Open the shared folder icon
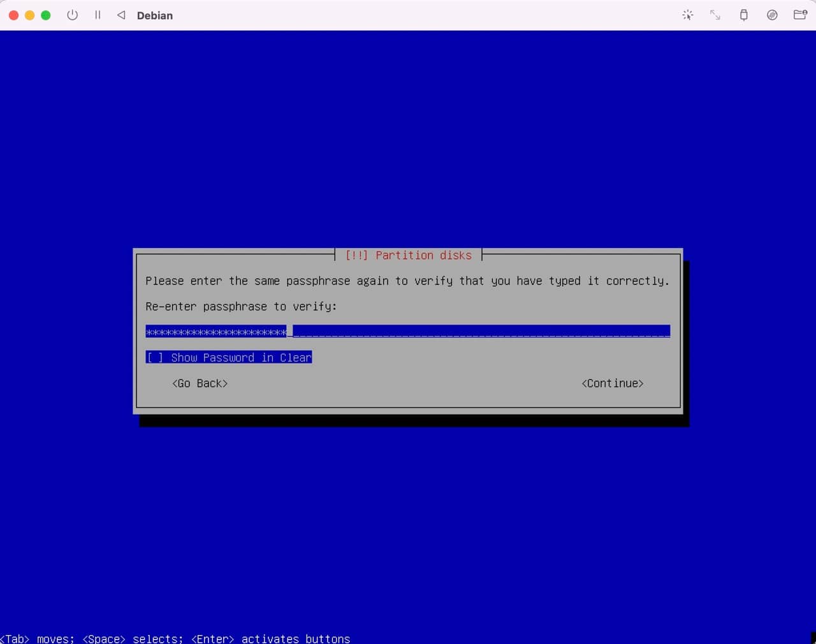The image size is (816, 644). (800, 15)
